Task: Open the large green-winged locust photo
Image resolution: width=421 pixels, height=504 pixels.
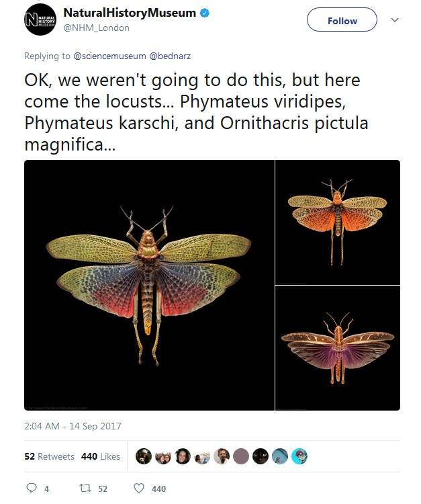Action: (149, 285)
